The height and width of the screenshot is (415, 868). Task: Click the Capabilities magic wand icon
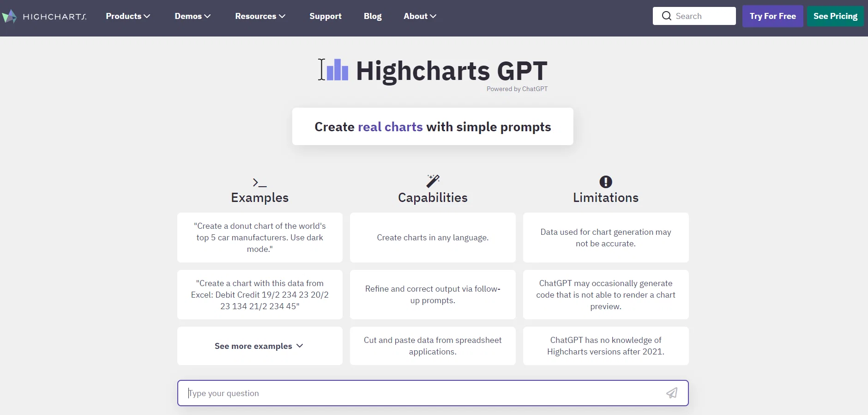433,181
